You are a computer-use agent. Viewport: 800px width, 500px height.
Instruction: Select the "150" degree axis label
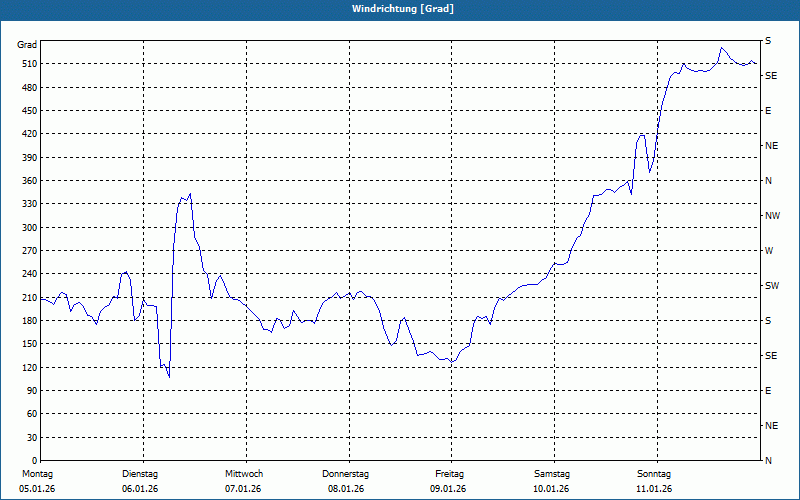[x=29, y=344]
